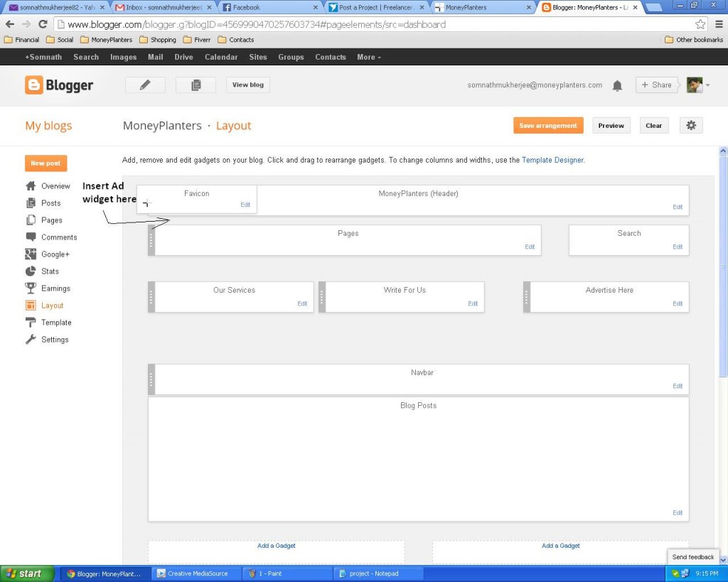Image resolution: width=728 pixels, height=582 pixels.
Task: Click the Share button
Action: (656, 85)
